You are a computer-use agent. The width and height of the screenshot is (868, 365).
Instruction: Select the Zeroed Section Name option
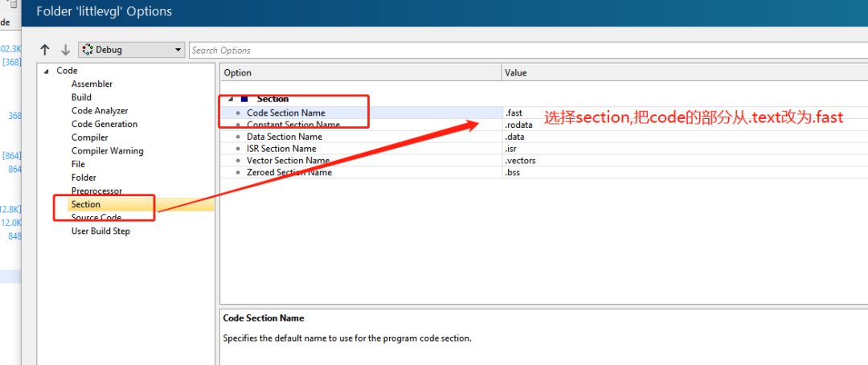click(289, 172)
